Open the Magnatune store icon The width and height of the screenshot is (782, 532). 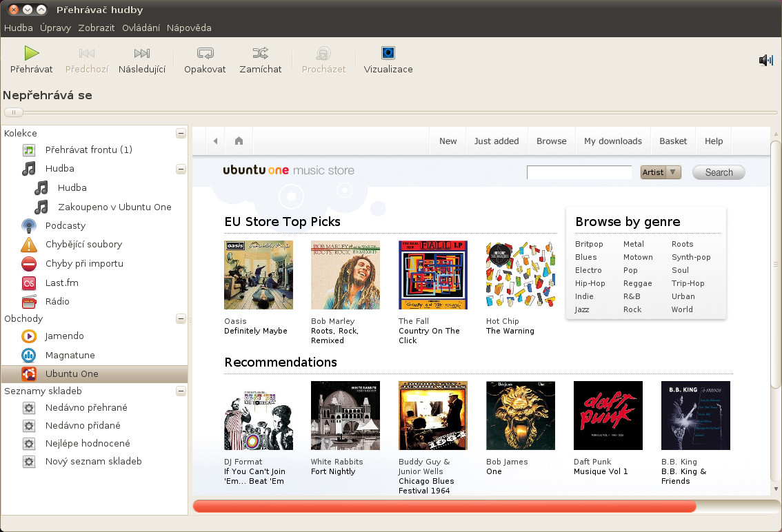(29, 356)
